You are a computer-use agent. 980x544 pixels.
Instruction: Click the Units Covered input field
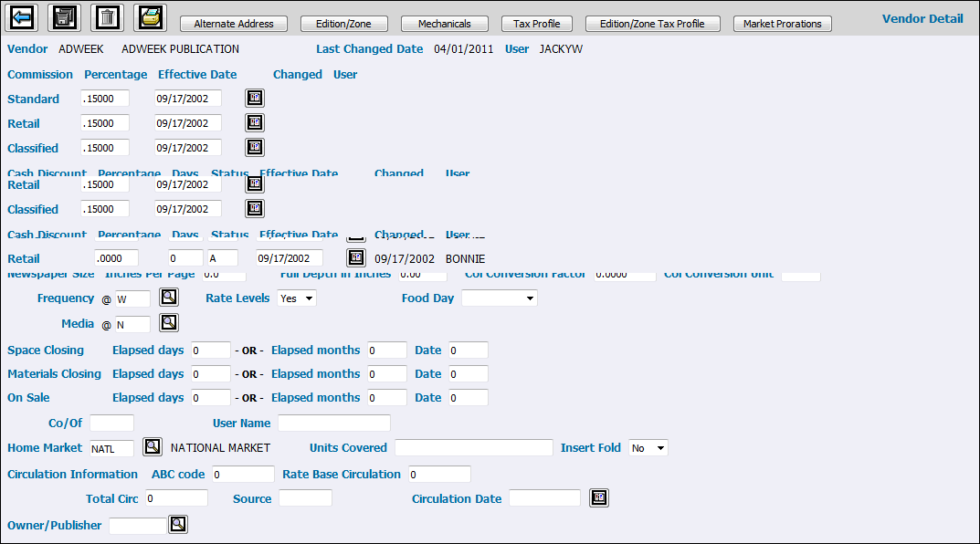pos(473,447)
